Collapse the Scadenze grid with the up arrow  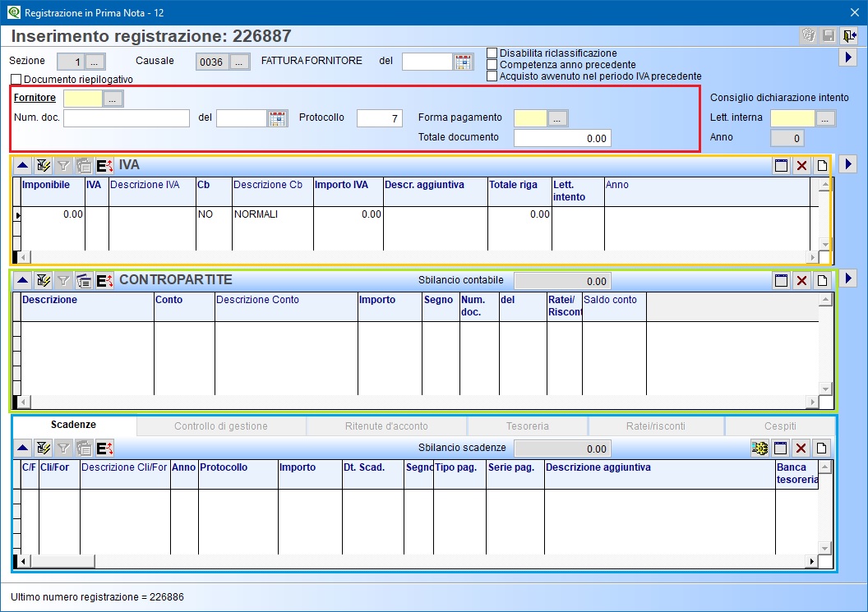click(x=23, y=448)
